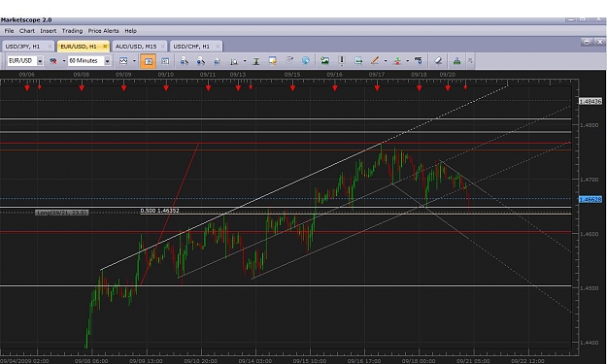
Task: Click the exclamation mark alert icon
Action: [x=342, y=61]
